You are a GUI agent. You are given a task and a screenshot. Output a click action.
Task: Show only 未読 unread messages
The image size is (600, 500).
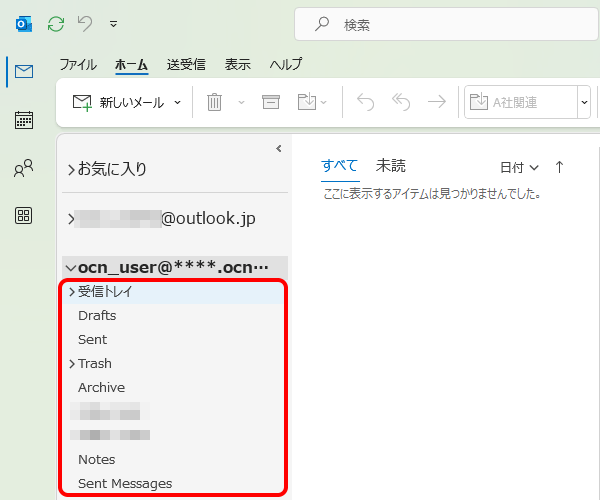[390, 166]
